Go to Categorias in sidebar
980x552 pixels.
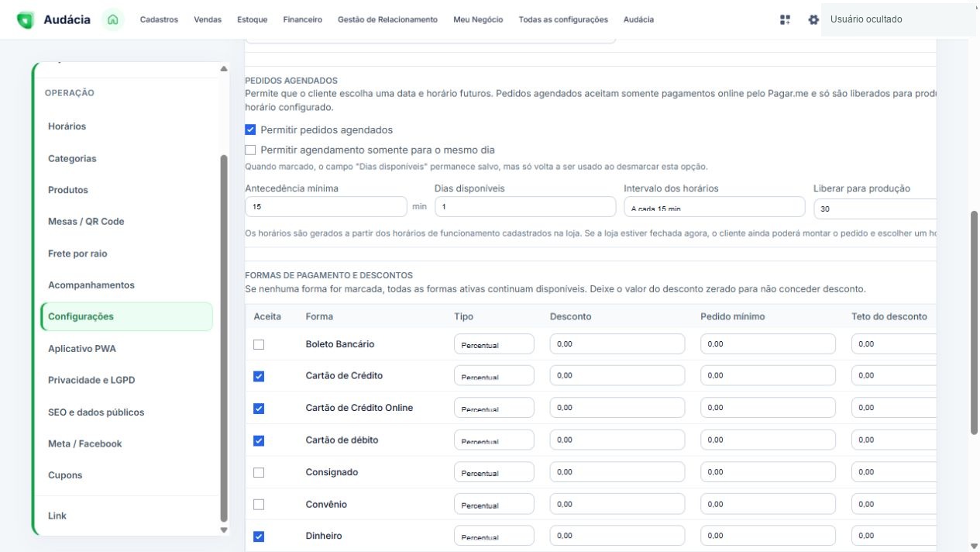point(126,158)
